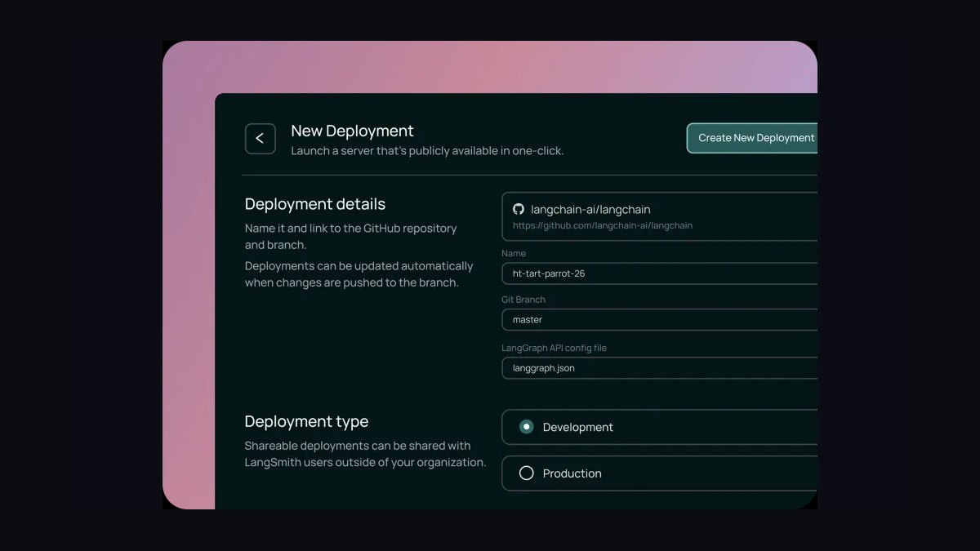Click the Name field label
Screen dimensions: 980x551
pos(514,254)
